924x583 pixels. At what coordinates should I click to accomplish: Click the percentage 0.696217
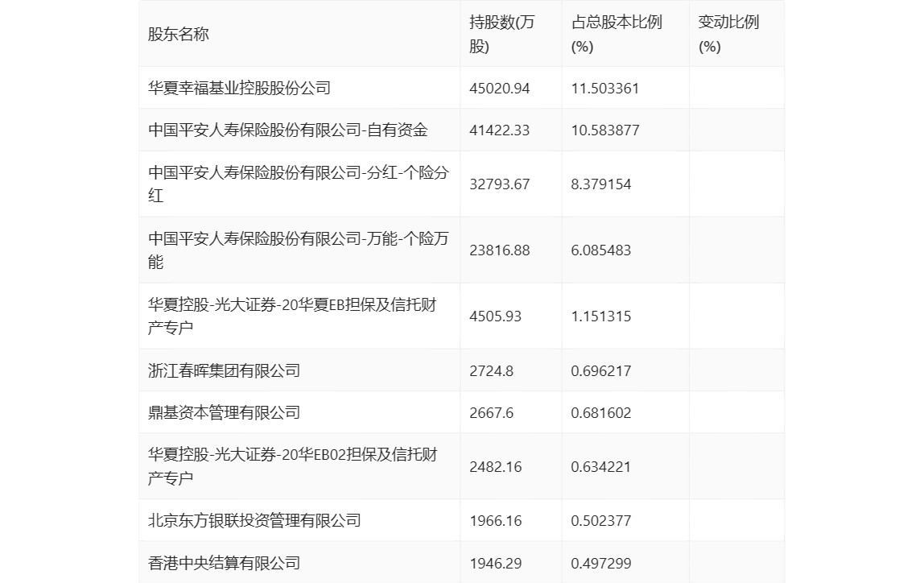[x=600, y=370]
